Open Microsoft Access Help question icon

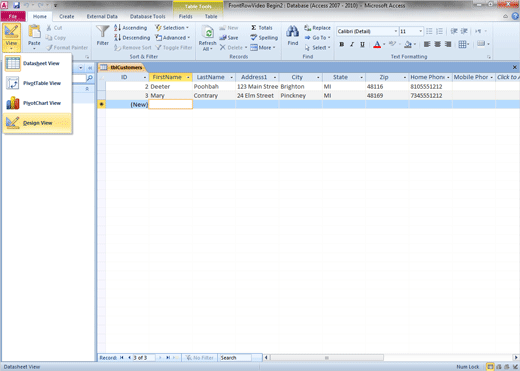click(515, 16)
